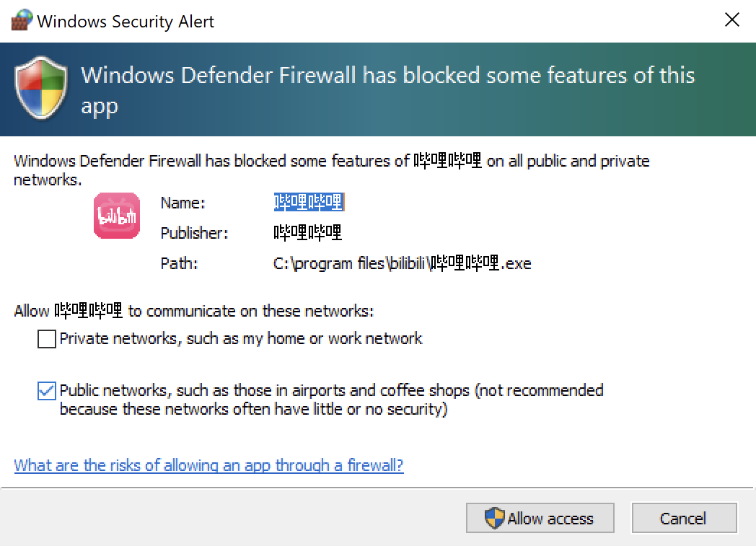The height and width of the screenshot is (546, 756).
Task: Click the 'Path:' label
Action: click(179, 263)
